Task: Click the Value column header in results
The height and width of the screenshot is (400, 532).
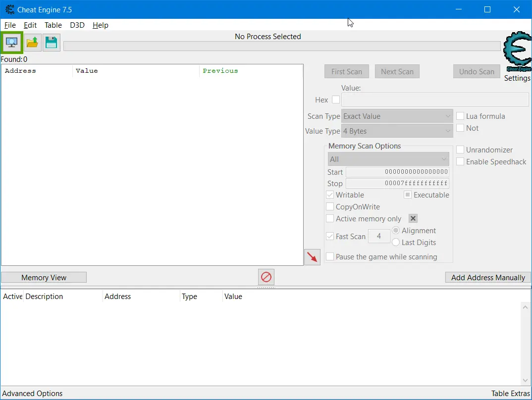Action: click(x=136, y=71)
